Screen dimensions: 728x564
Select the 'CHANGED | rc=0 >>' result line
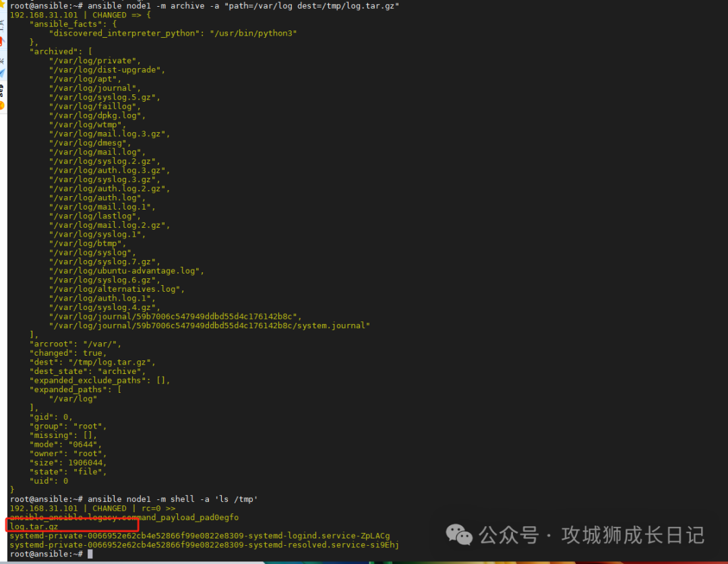[92, 508]
